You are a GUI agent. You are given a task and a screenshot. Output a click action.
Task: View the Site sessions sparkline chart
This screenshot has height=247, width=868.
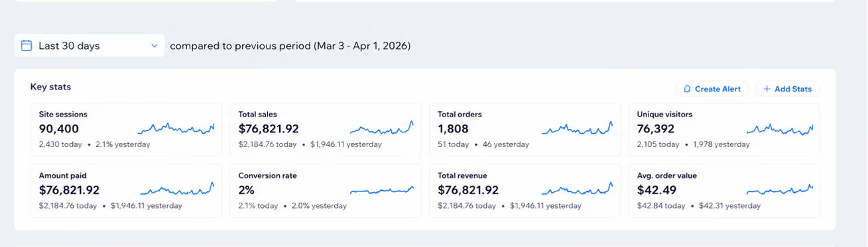click(176, 128)
